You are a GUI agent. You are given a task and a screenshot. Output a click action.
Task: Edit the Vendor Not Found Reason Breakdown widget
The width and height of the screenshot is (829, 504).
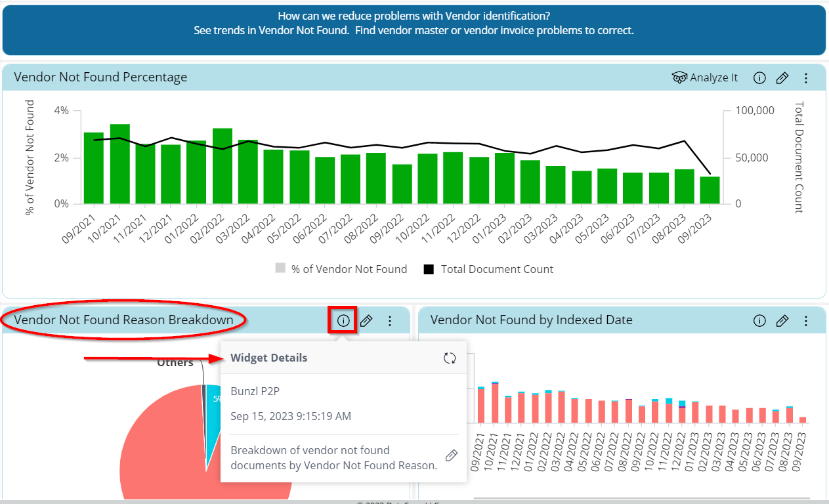point(366,320)
